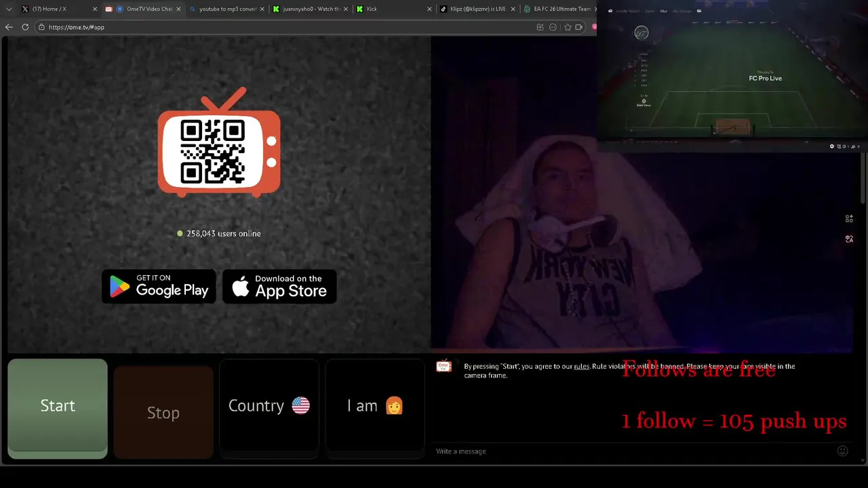Click the translate icon on the webcam
This screenshot has width=868, height=488.
click(x=849, y=239)
